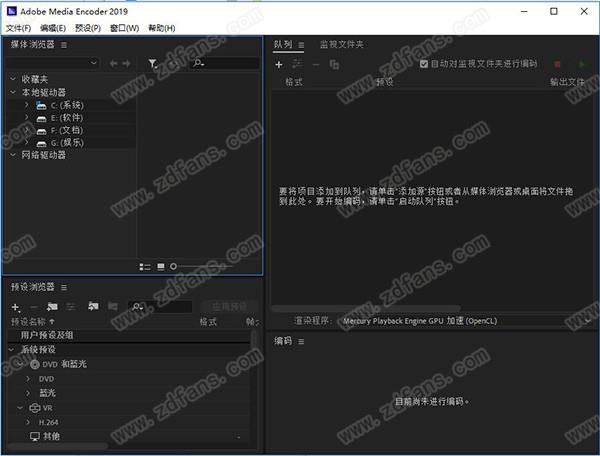
Task: Expand the H.264 preset group chevron
Action: 28,422
